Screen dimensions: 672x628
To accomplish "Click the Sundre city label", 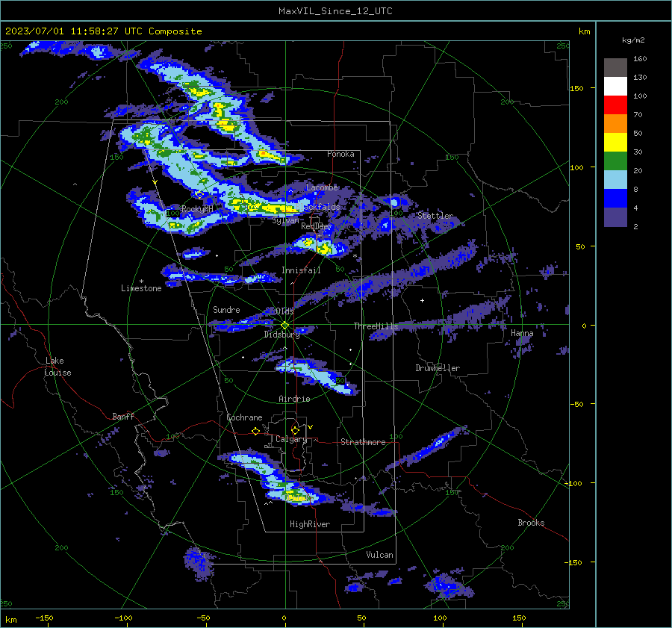I will (226, 310).
